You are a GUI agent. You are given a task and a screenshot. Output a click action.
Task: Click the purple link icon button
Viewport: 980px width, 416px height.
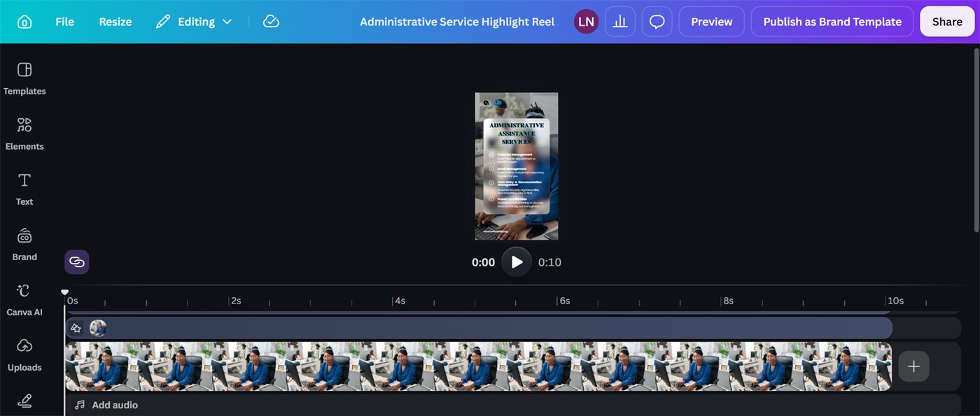[77, 262]
